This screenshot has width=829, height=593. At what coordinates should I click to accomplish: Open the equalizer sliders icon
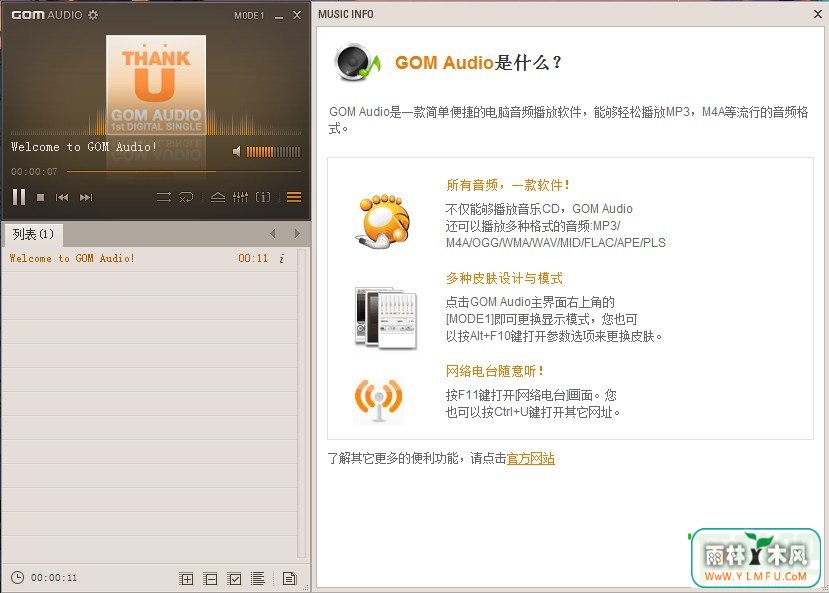pyautogui.click(x=240, y=197)
